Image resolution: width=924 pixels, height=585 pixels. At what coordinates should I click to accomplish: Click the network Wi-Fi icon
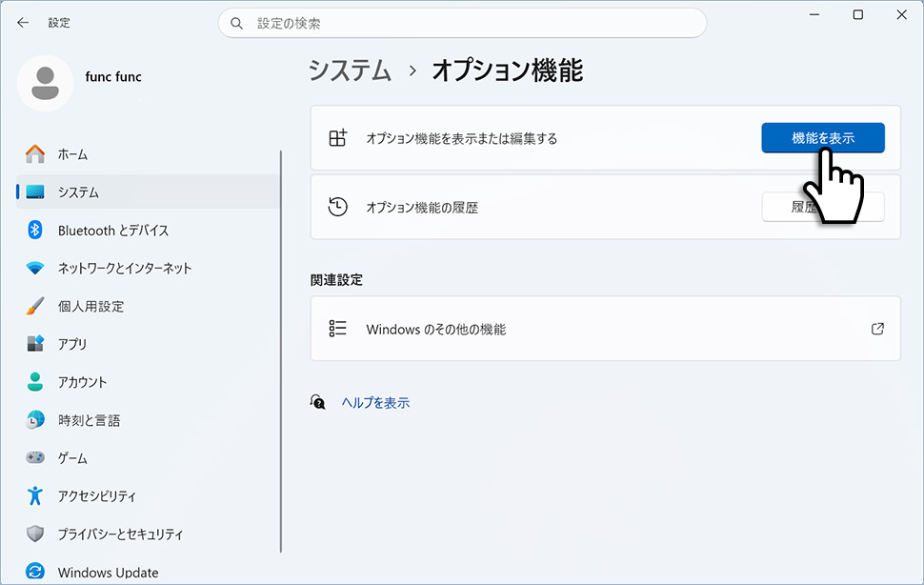(x=35, y=268)
